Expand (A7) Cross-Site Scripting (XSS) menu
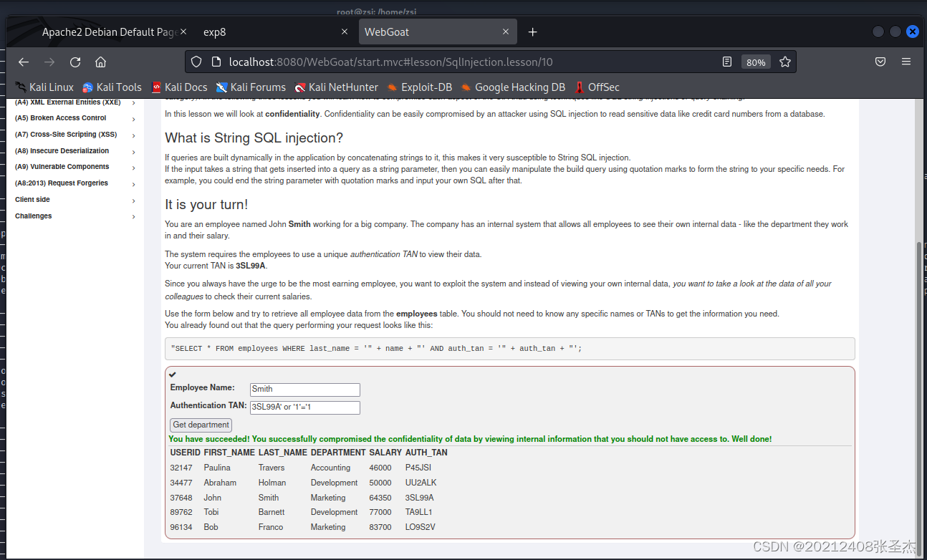 pos(75,135)
